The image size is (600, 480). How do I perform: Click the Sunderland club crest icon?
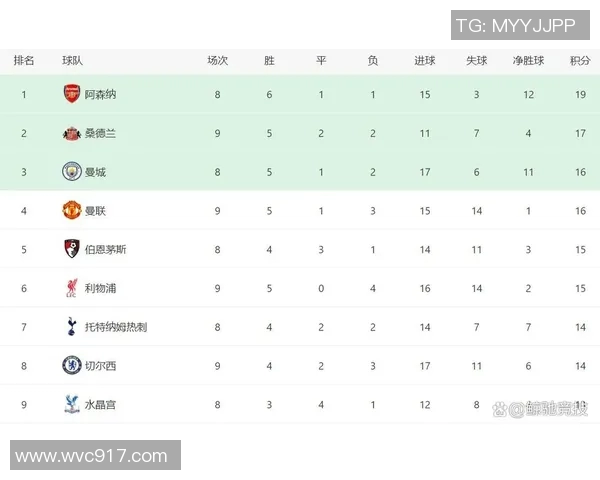click(x=72, y=133)
